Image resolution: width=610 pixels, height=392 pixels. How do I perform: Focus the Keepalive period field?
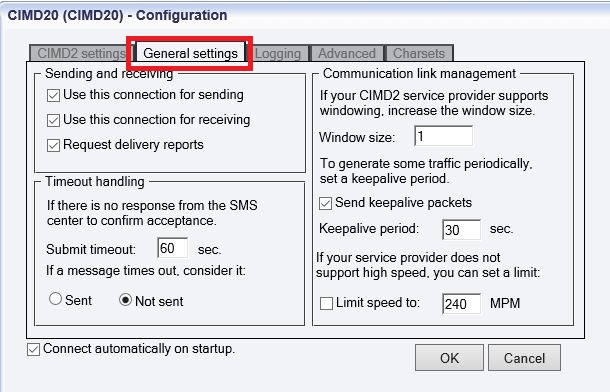tap(461, 229)
